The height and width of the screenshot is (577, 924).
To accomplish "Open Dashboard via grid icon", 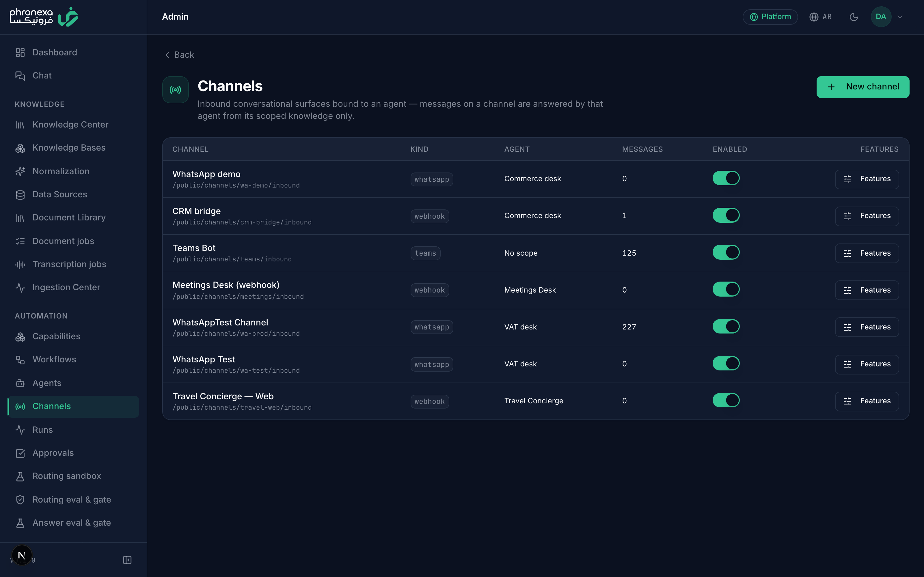I will point(20,52).
